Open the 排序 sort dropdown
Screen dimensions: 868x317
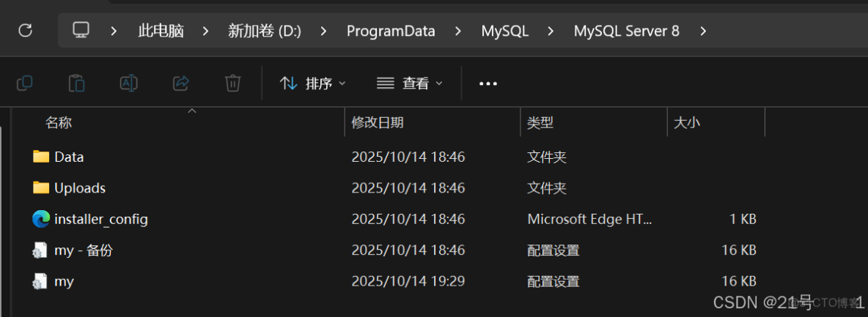pyautogui.click(x=313, y=83)
